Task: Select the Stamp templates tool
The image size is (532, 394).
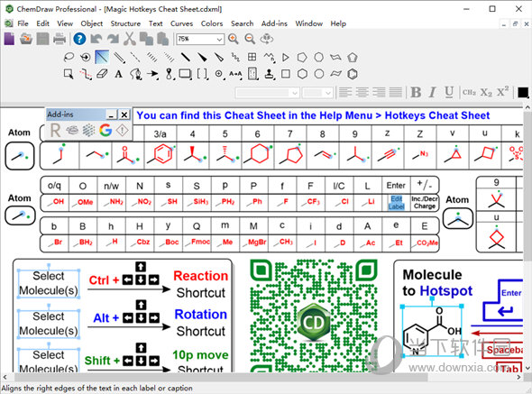Action: point(270,74)
